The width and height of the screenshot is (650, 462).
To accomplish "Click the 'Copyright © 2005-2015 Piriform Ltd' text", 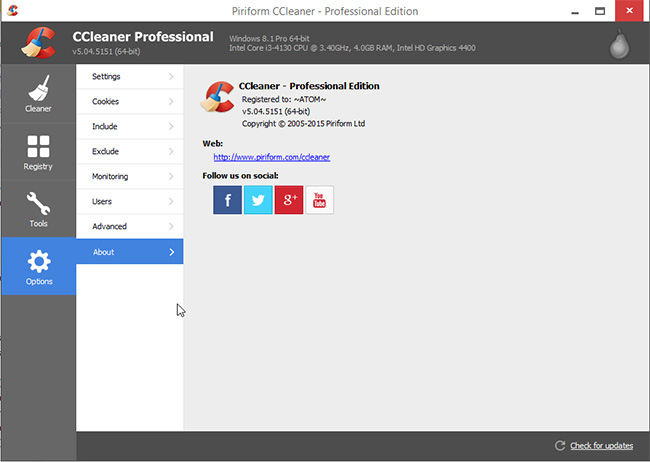I will coord(303,124).
